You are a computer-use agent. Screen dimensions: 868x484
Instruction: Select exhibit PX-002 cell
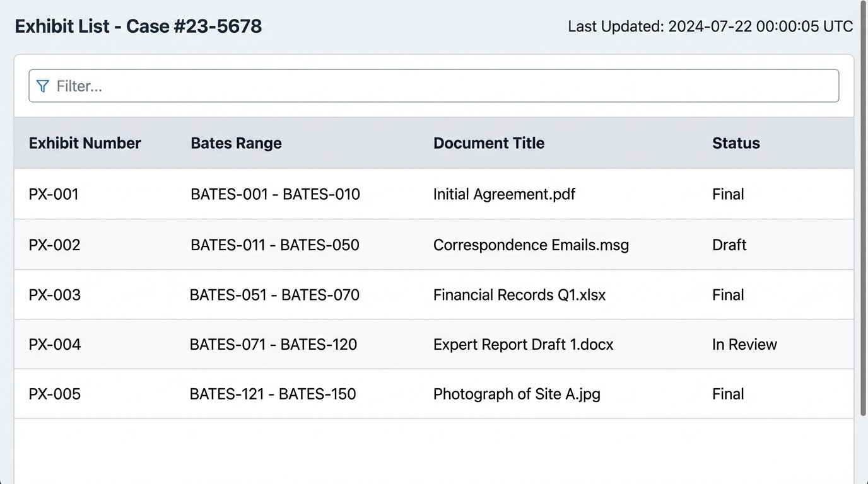[x=54, y=245]
